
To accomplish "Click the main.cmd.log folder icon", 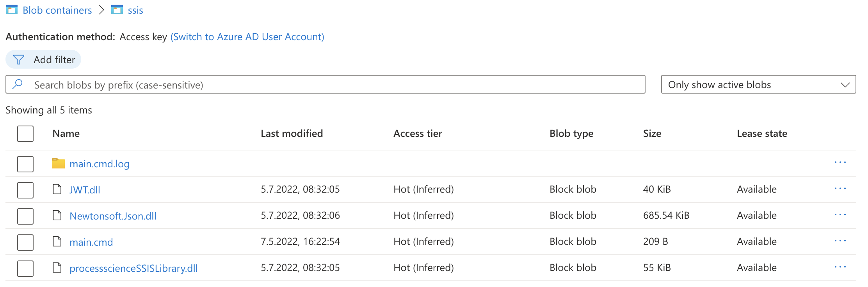I will coord(59,163).
